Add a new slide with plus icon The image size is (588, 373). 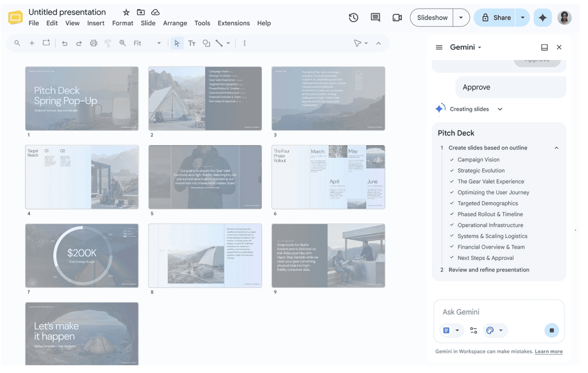[32, 43]
